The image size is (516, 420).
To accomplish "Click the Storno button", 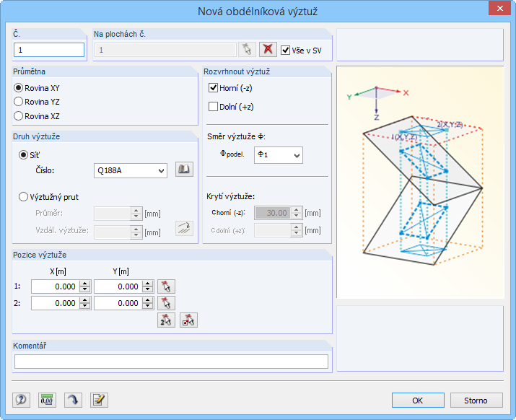I will (476, 401).
